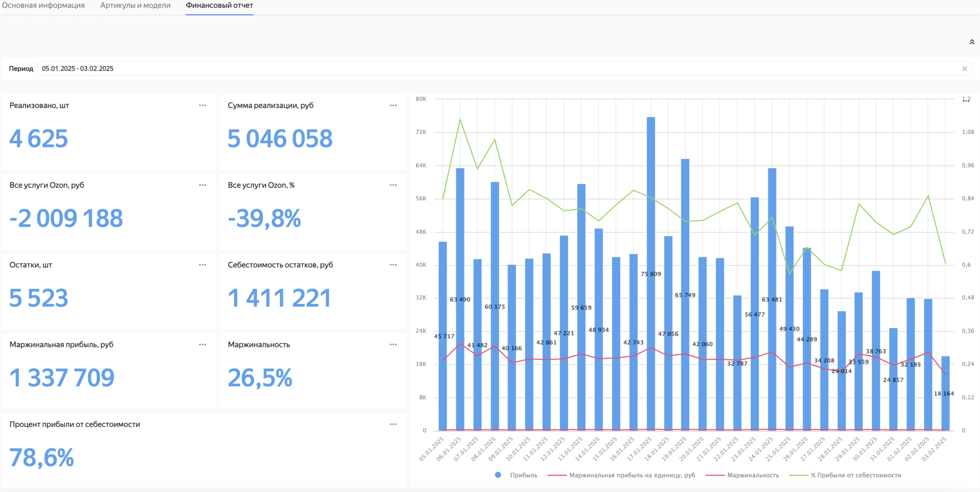Clear the period filter with the X
Viewport: 980px width, 492px height.
tap(965, 69)
